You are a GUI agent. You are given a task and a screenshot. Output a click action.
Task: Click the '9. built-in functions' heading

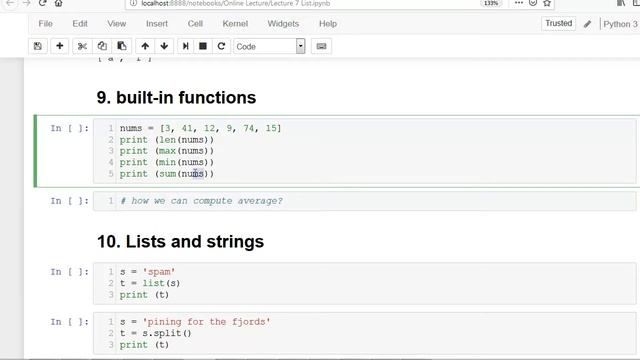pyautogui.click(x=176, y=98)
